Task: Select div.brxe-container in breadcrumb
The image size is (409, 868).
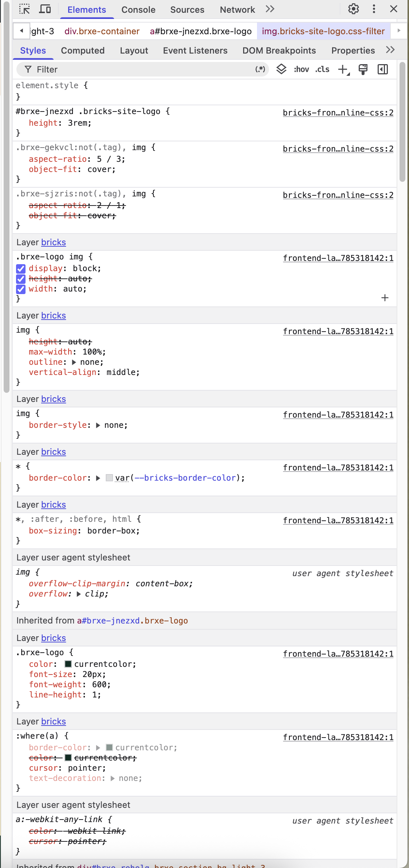Action: 102,31
